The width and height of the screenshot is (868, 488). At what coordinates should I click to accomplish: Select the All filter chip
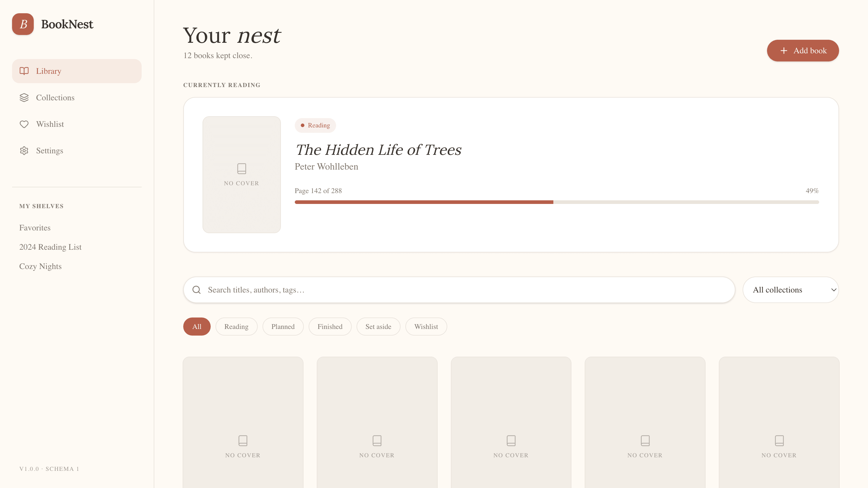click(197, 327)
